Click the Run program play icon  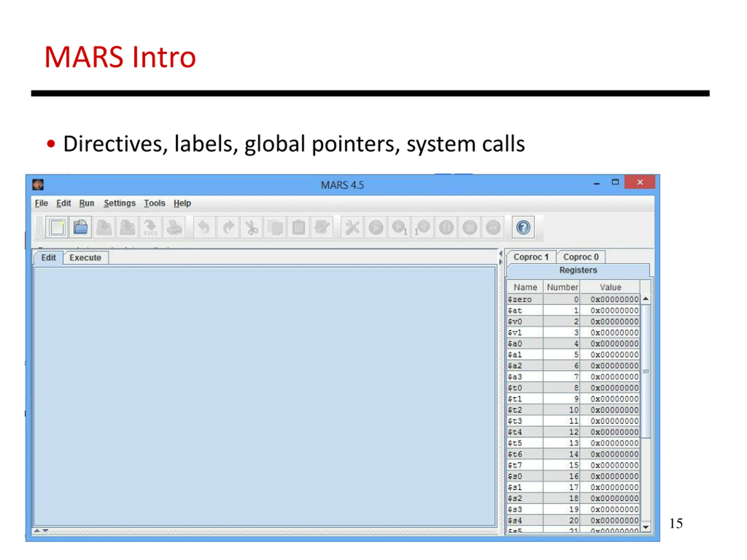pos(376,227)
